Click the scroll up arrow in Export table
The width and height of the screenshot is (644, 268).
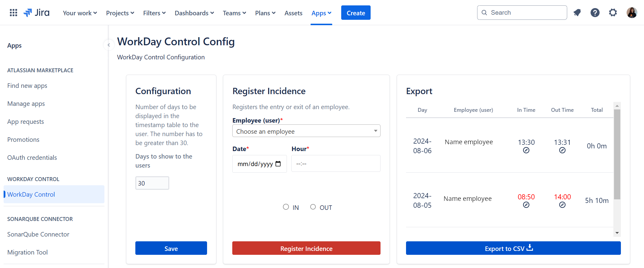coord(617,106)
